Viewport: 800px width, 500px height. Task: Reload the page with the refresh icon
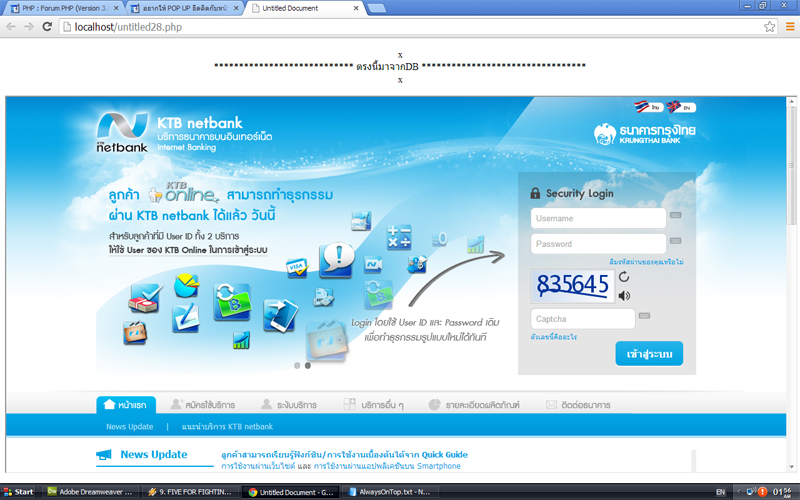[x=47, y=27]
